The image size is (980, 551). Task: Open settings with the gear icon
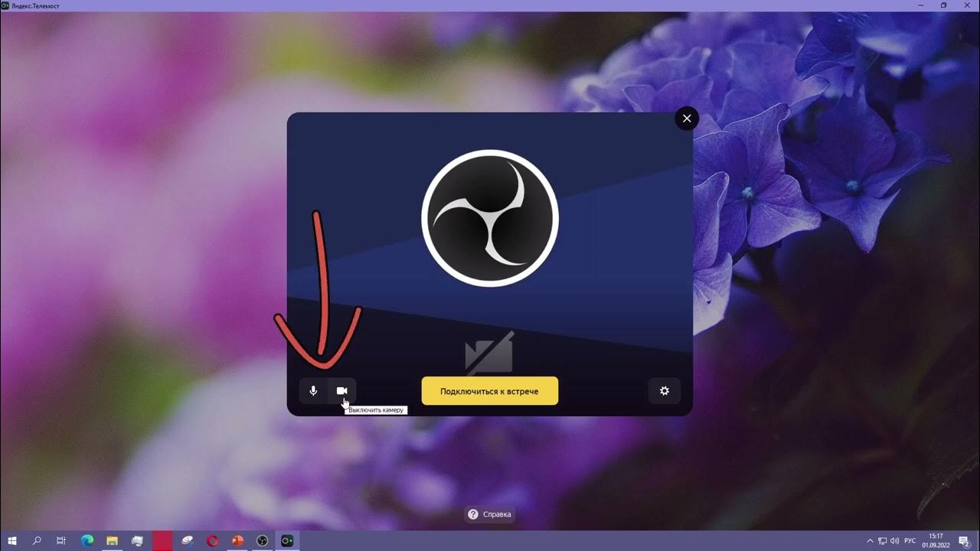pyautogui.click(x=665, y=391)
